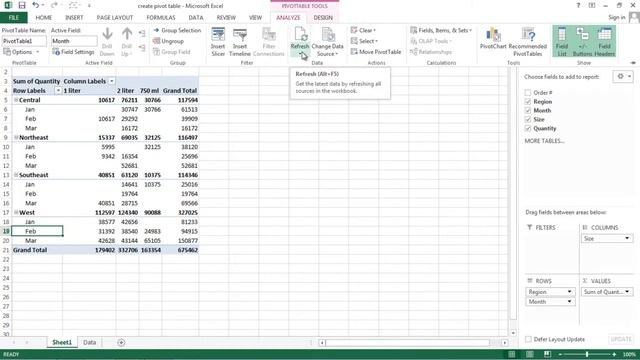The image size is (640, 360).
Task: Uncheck the Quantity field checkbox
Action: pyautogui.click(x=528, y=129)
